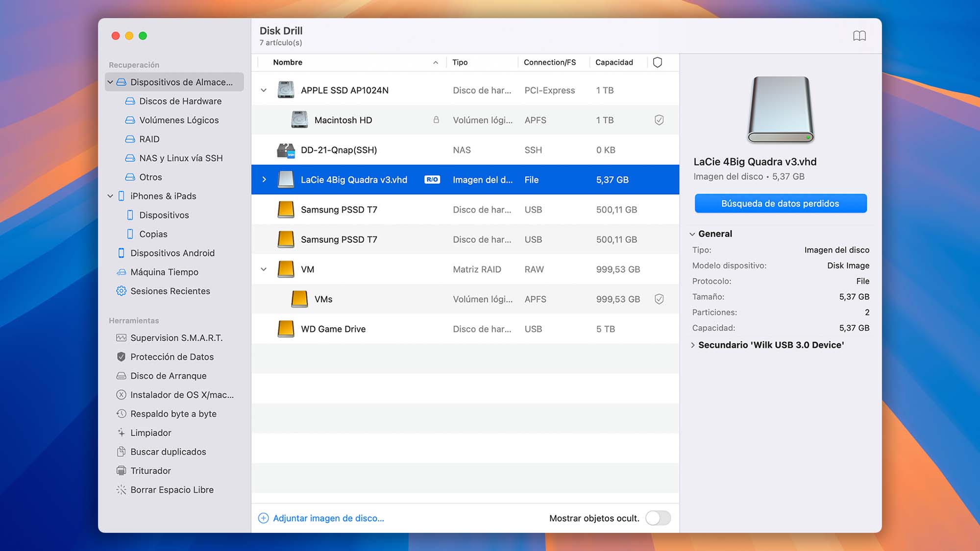Click the '5 TB' capacity cell
The width and height of the screenshot is (980, 551).
point(605,329)
